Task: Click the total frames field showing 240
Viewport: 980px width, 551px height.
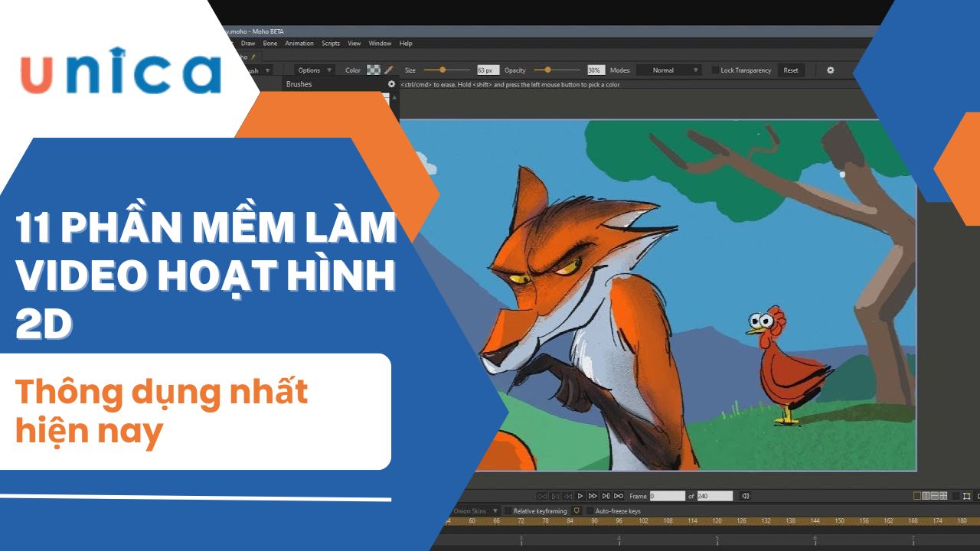Action: [714, 496]
